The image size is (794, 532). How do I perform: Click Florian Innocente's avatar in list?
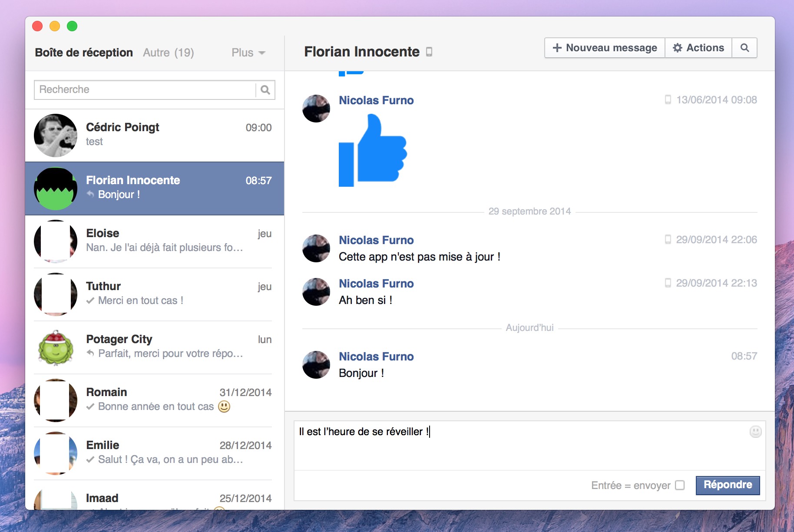(56, 188)
